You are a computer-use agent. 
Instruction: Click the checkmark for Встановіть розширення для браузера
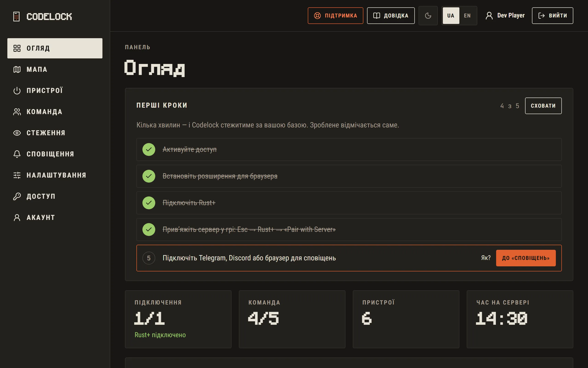149,176
